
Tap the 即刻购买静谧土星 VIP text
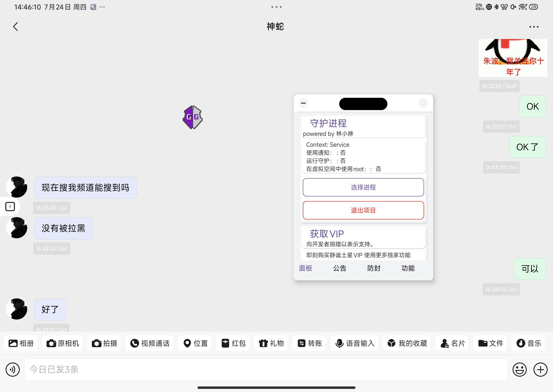pyautogui.click(x=358, y=255)
